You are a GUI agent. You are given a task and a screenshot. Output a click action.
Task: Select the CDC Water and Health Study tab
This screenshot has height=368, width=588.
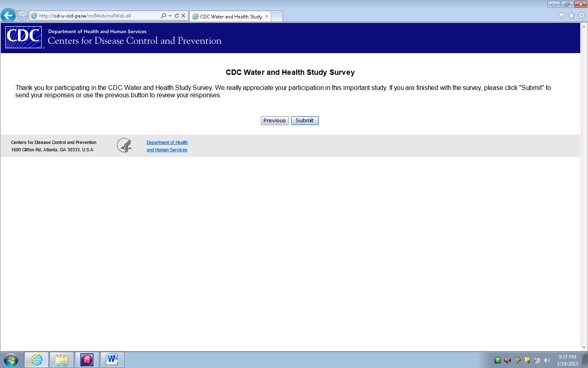230,16
